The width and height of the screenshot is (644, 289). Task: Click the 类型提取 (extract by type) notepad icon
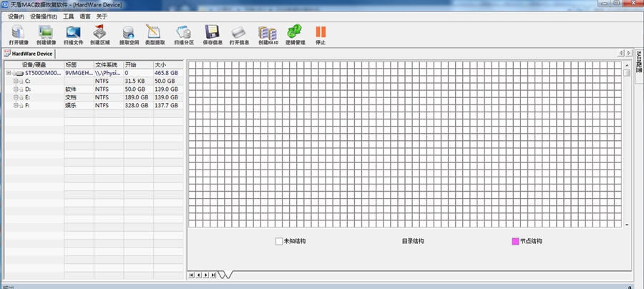[154, 31]
